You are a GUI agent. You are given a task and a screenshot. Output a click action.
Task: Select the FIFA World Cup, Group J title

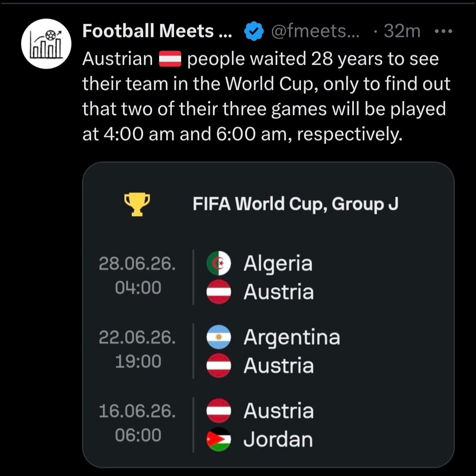coord(295,204)
